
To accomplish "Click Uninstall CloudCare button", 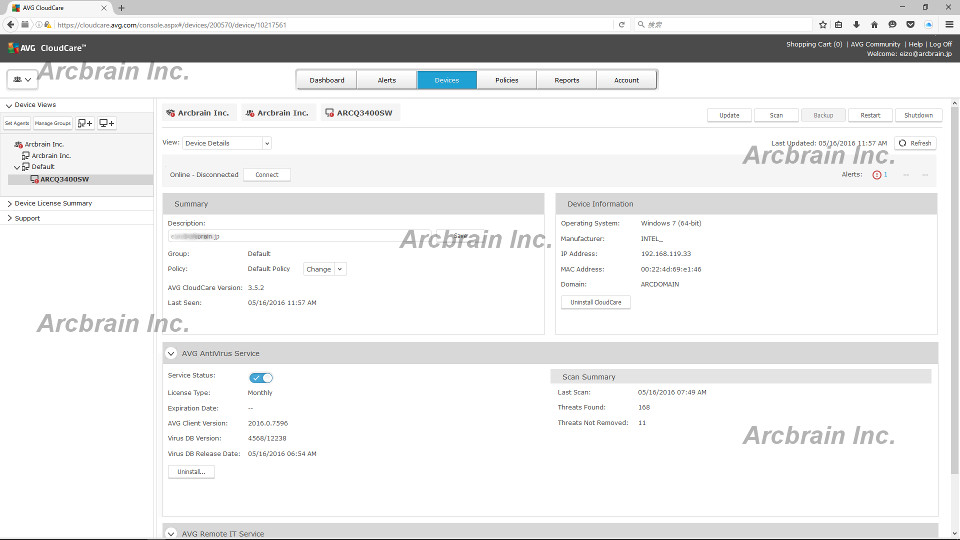I will [x=596, y=302].
